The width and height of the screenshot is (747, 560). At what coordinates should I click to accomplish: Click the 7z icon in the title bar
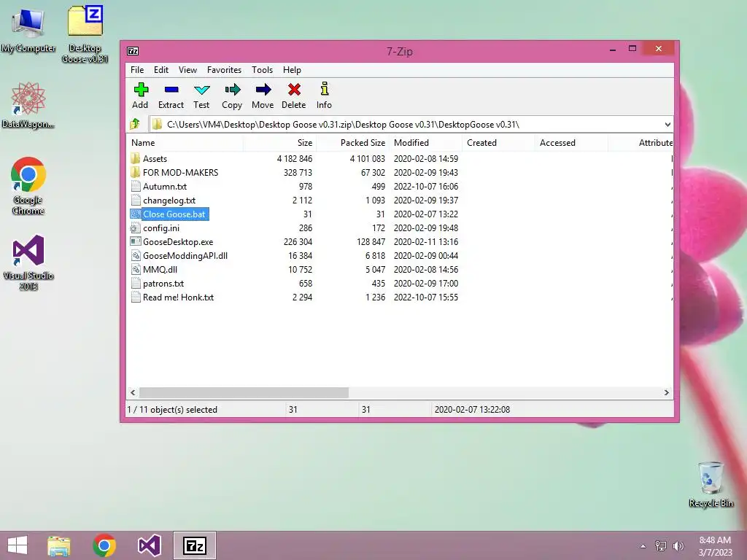[133, 51]
